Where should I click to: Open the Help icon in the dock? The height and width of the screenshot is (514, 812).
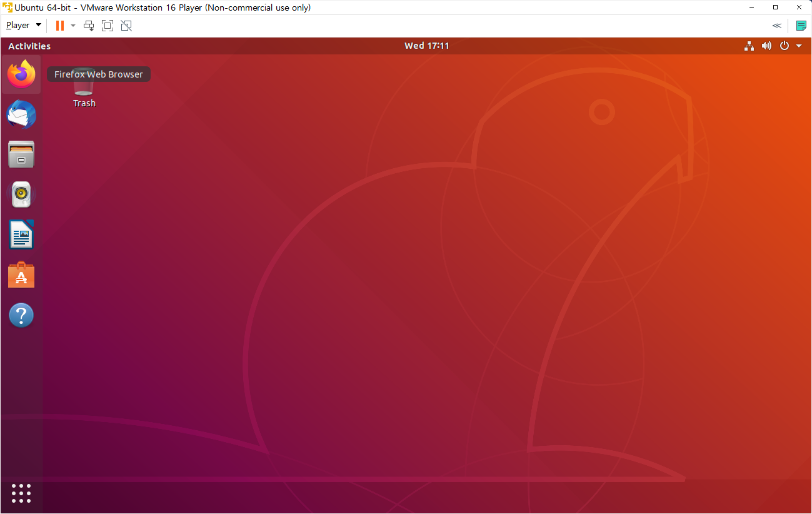pos(21,315)
